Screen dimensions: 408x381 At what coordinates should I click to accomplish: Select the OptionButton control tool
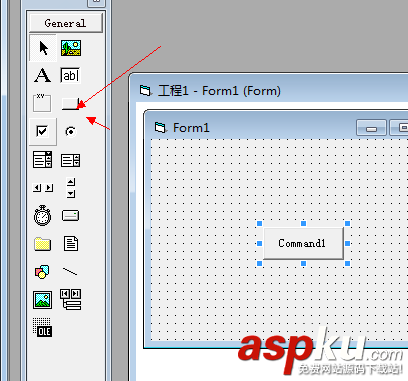pyautogui.click(x=71, y=131)
